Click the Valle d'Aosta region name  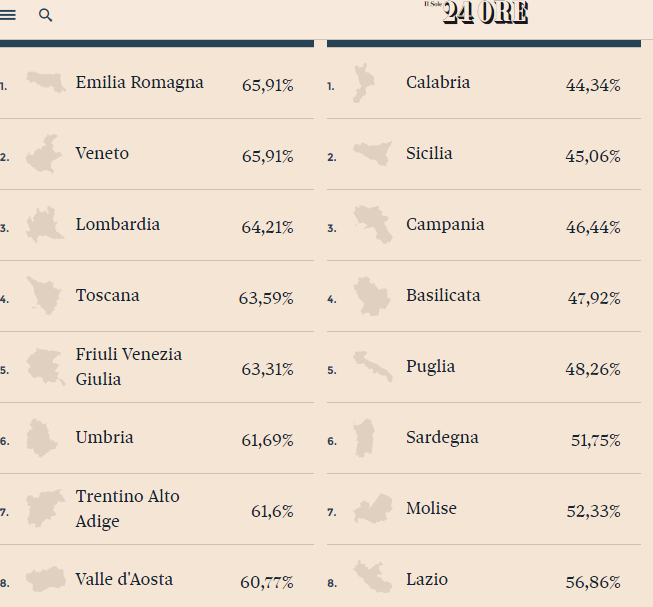pos(124,580)
